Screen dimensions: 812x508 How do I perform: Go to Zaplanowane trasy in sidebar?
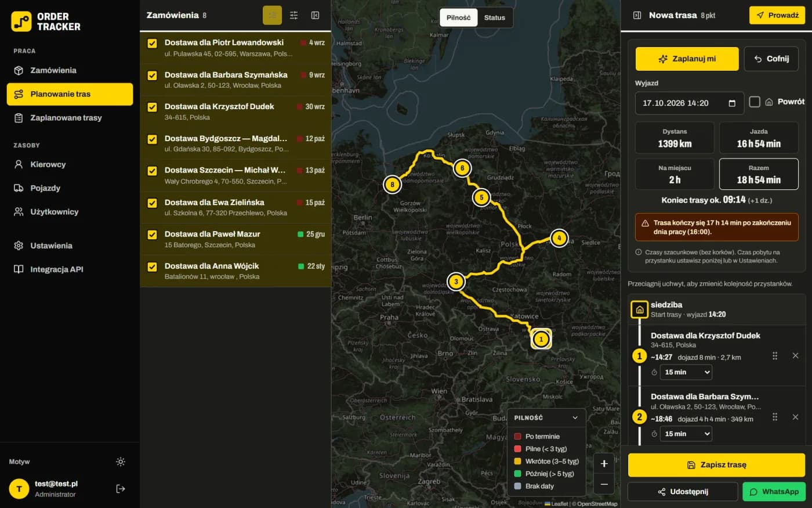click(70, 118)
